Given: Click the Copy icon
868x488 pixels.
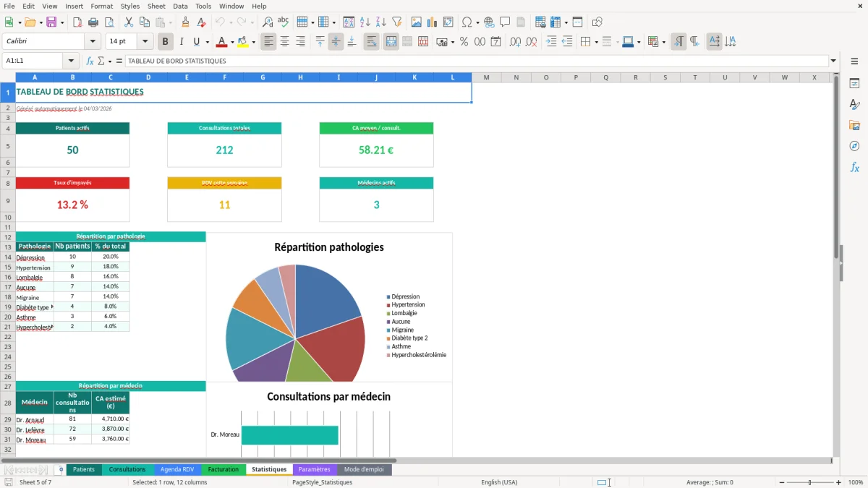Looking at the screenshot, I should 144,22.
